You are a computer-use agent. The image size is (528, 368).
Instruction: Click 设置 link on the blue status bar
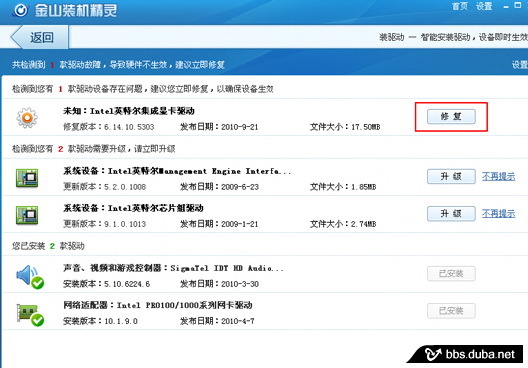click(x=520, y=65)
